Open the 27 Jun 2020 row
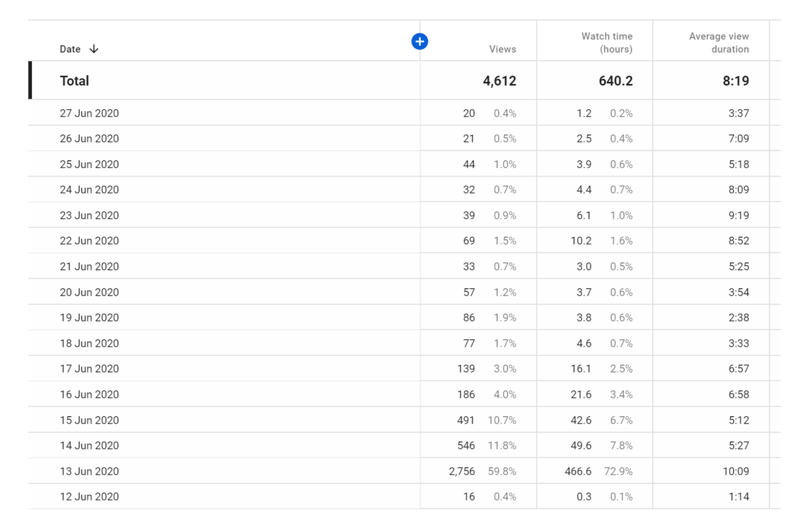799x532 pixels. coord(404,113)
